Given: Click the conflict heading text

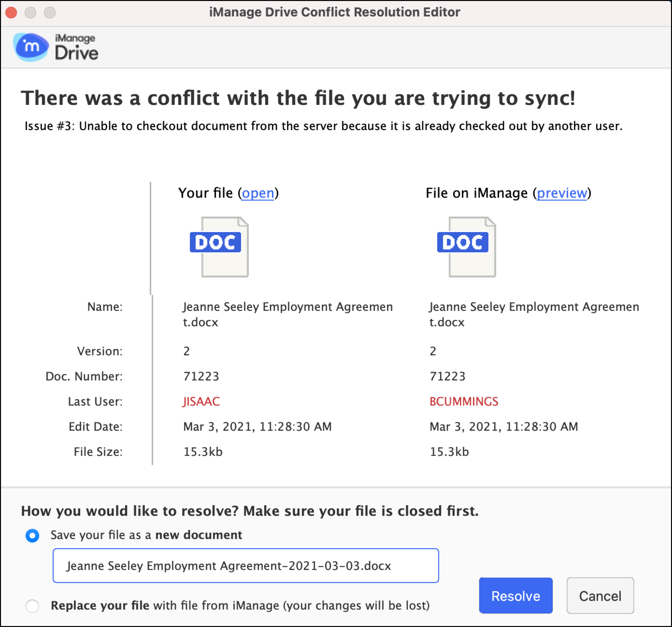Looking at the screenshot, I should [x=298, y=98].
